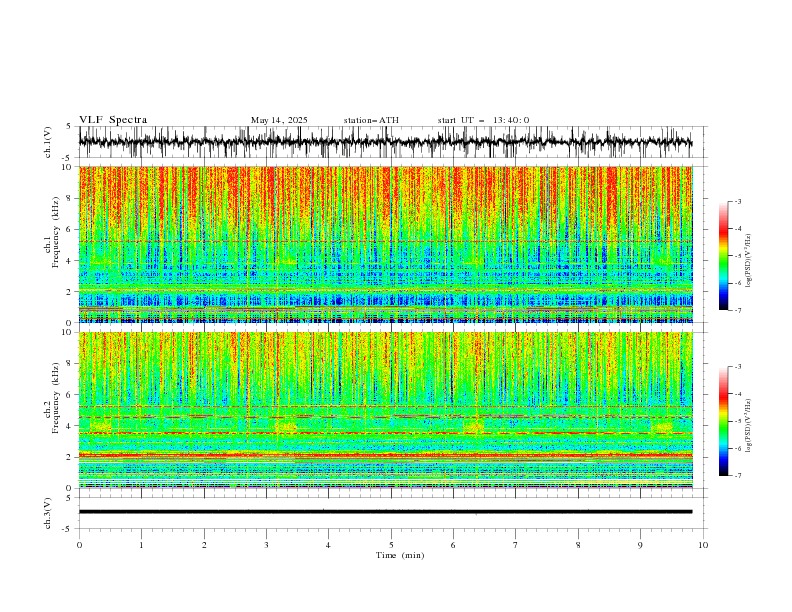
Task: Click time axis tick label "8"
Action: click(578, 545)
